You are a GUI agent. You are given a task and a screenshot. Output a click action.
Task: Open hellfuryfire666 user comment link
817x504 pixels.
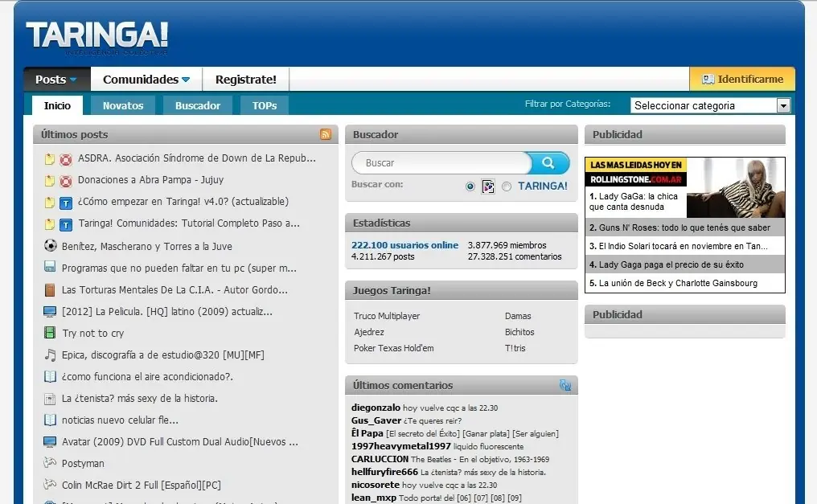pos(384,472)
